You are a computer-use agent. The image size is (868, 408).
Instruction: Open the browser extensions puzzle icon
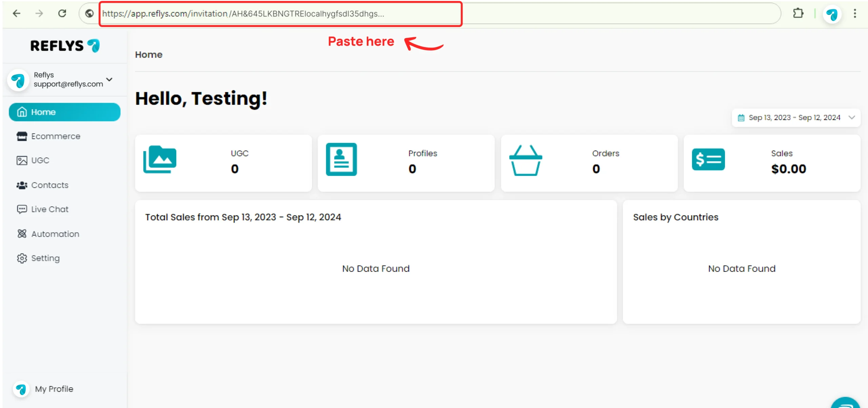point(798,14)
